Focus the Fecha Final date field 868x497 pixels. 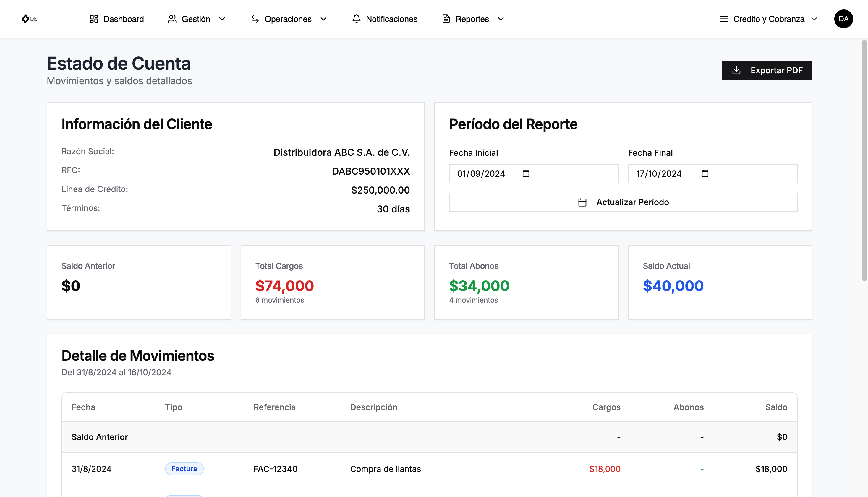click(x=712, y=173)
